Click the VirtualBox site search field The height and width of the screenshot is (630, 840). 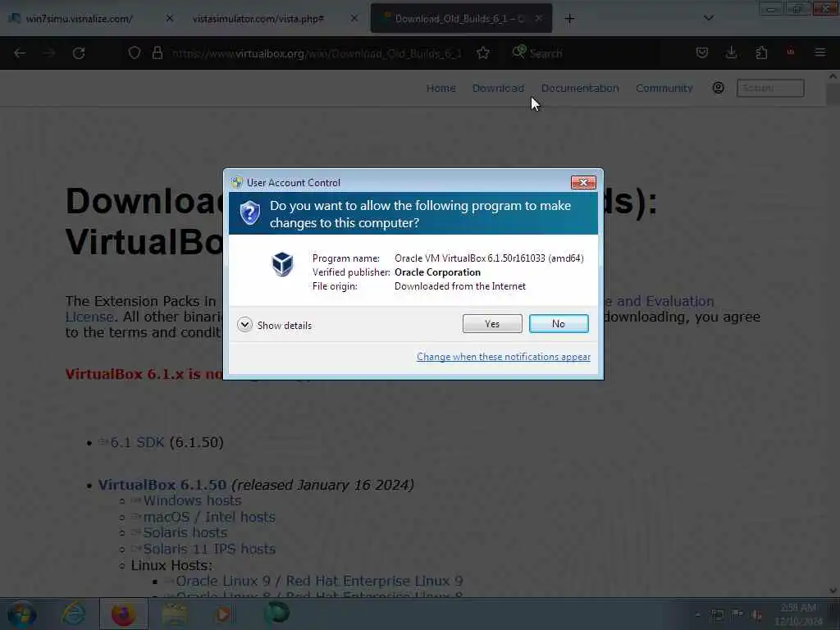(770, 88)
